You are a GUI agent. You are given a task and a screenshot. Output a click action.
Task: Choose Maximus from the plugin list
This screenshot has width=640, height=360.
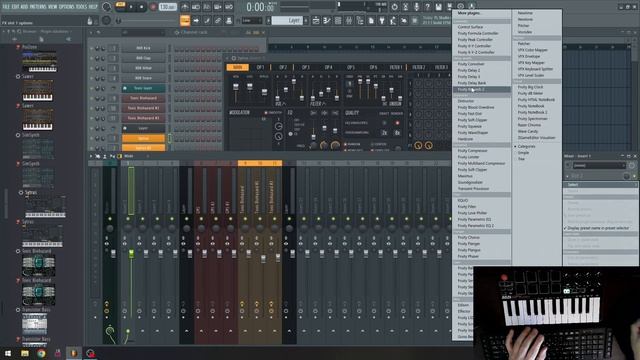pos(465,176)
